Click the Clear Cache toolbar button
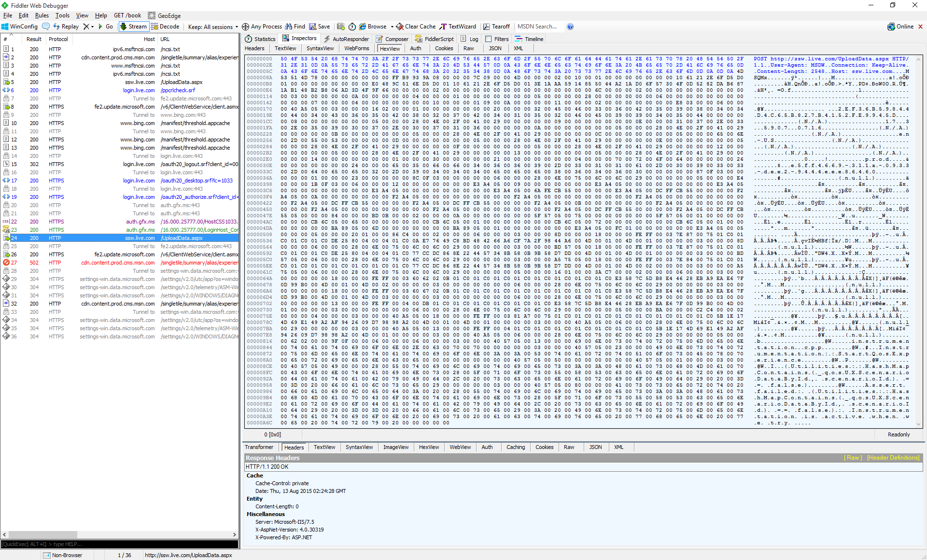 (416, 27)
